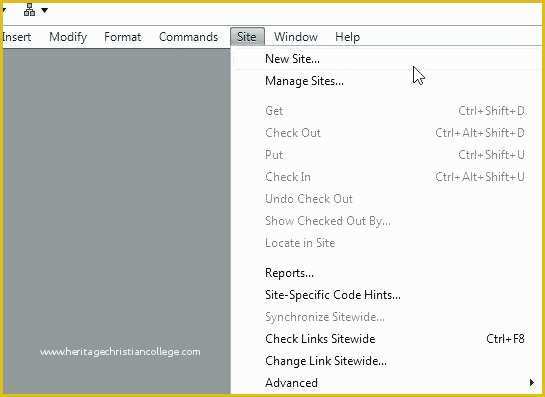Click Undo Check Out entry
This screenshot has height=397, width=545.
[x=385, y=199]
